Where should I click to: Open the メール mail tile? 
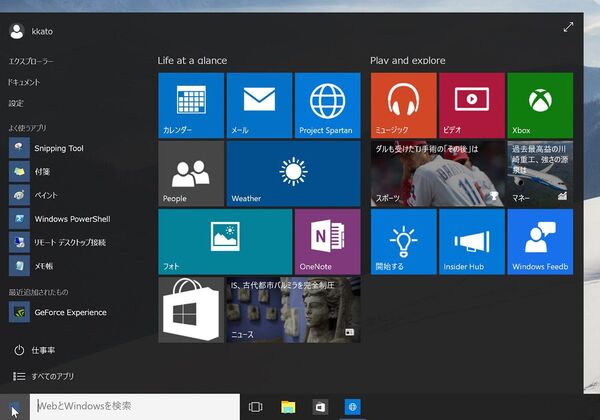click(x=259, y=105)
